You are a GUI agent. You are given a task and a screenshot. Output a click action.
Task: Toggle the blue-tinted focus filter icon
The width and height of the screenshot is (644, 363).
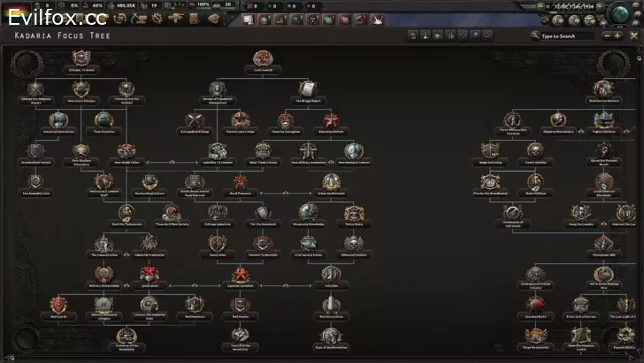pyautogui.click(x=475, y=35)
